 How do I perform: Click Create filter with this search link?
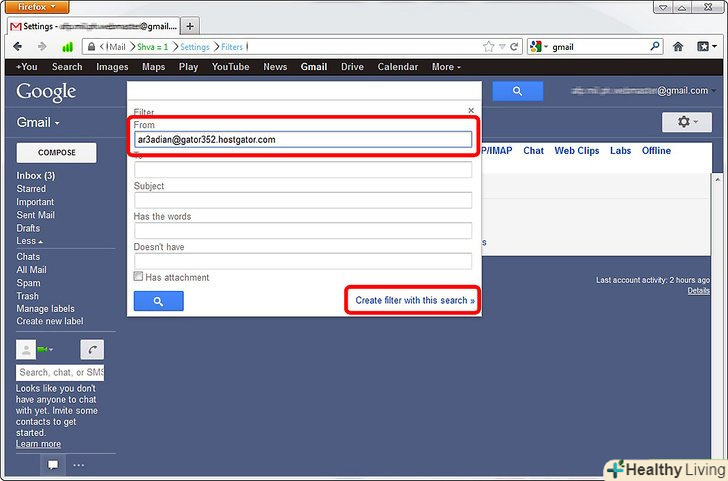(x=415, y=300)
